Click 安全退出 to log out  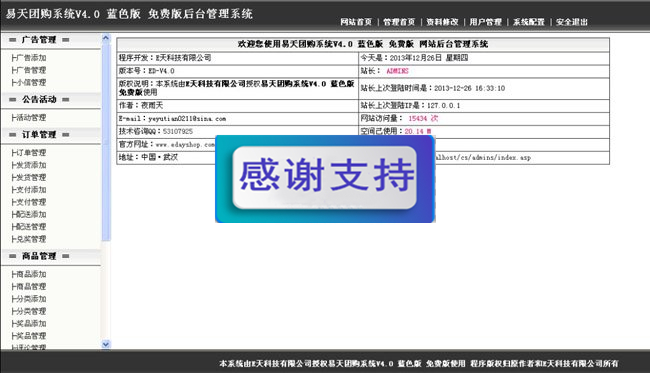[572, 22]
